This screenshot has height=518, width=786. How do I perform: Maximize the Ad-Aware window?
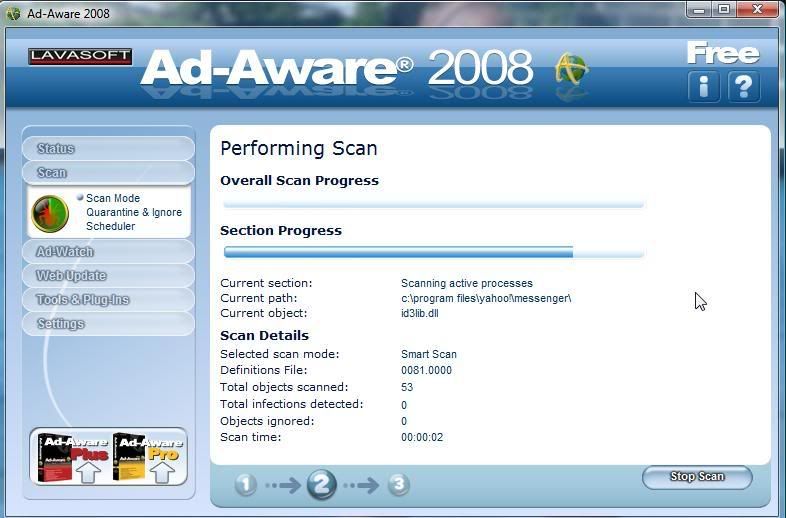click(724, 10)
